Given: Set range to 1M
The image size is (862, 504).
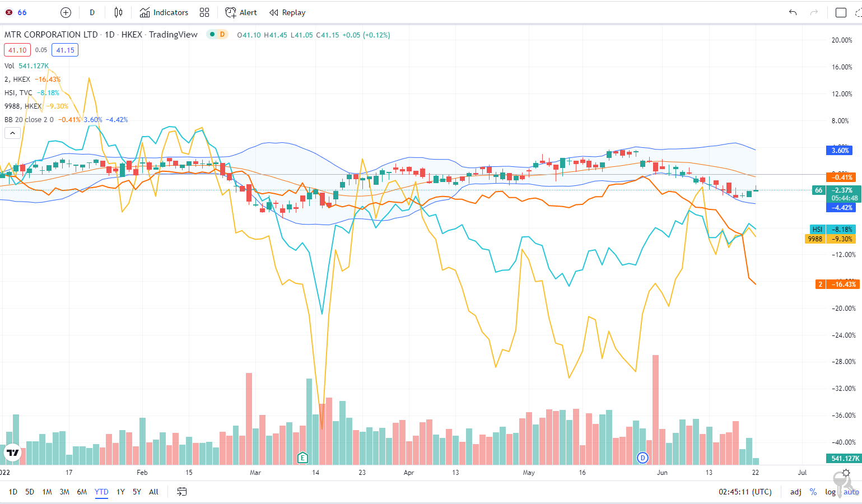Looking at the screenshot, I should 47,492.
